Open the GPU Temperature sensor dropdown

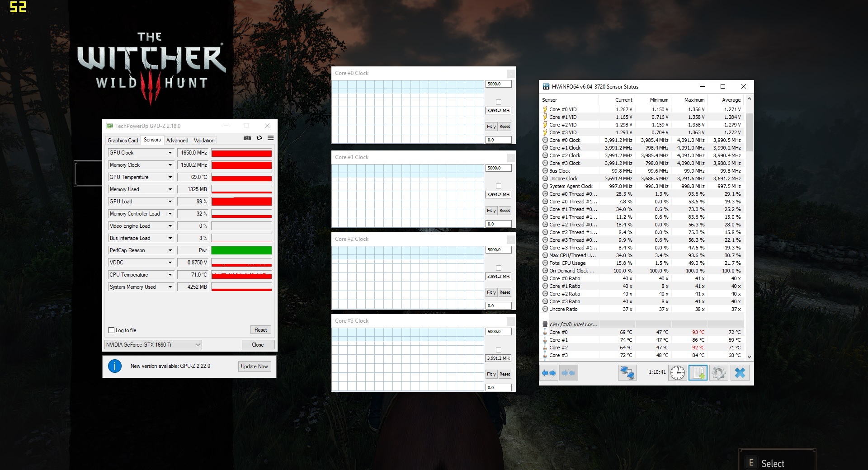[x=170, y=177]
